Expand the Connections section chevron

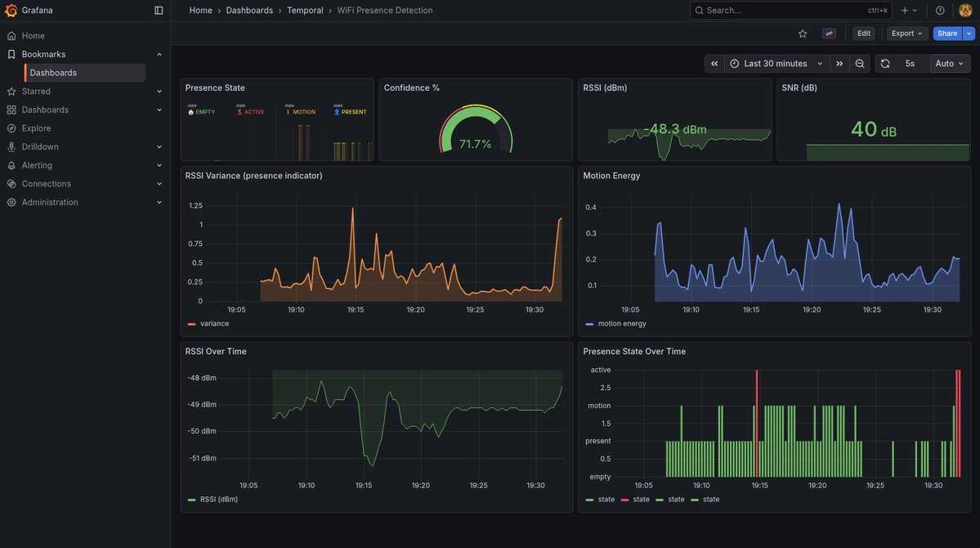tap(159, 184)
